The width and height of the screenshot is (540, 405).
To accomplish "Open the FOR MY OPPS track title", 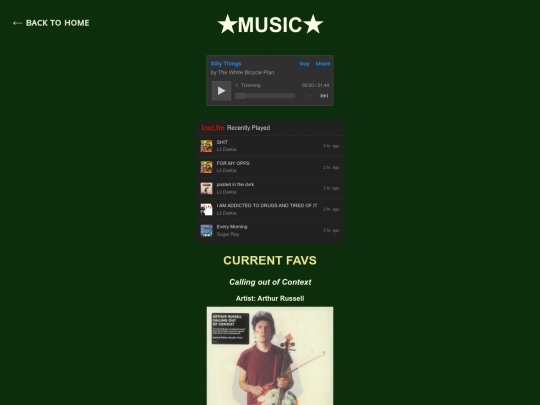I will pos(233,163).
